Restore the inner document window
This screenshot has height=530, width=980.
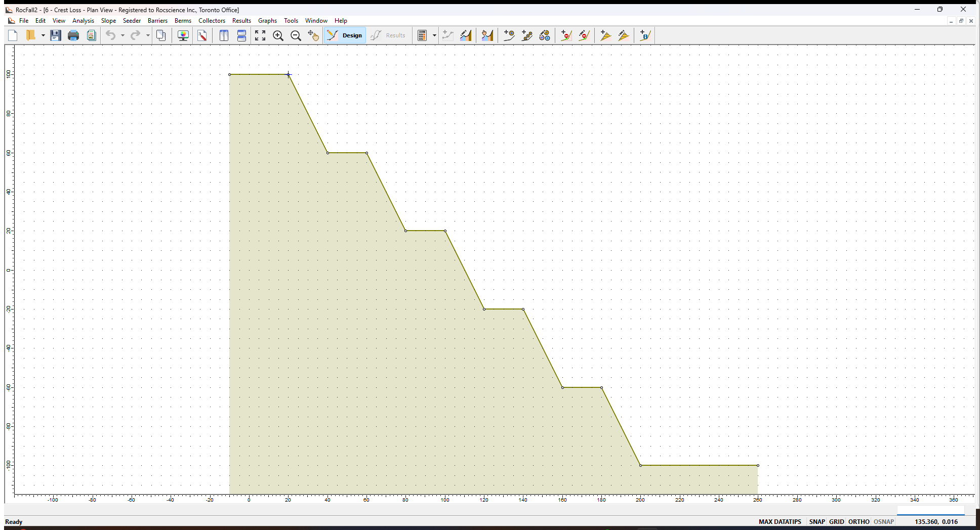(961, 21)
